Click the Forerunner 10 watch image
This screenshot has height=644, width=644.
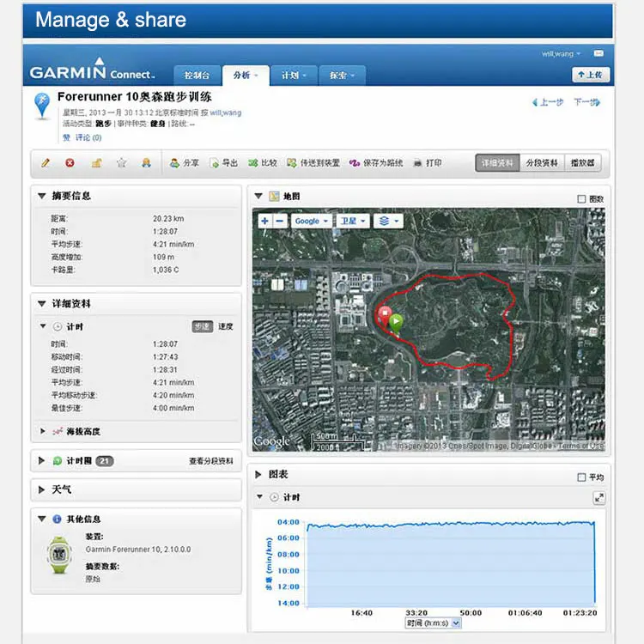[60, 555]
